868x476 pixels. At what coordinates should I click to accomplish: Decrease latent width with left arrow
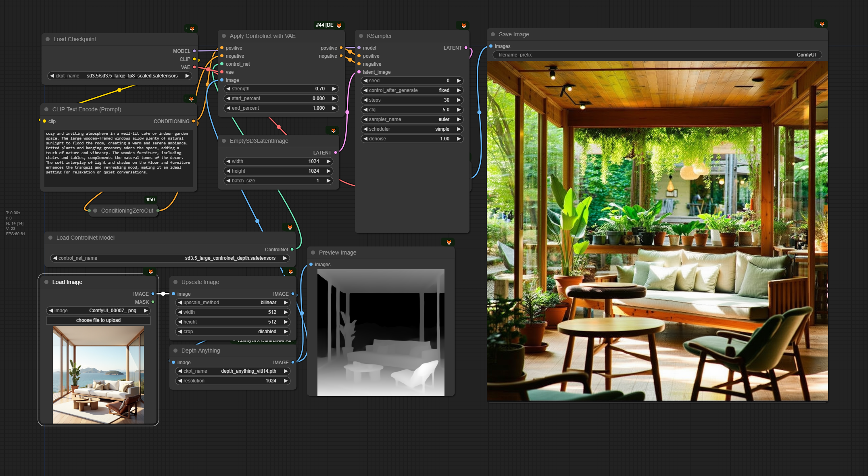click(228, 161)
